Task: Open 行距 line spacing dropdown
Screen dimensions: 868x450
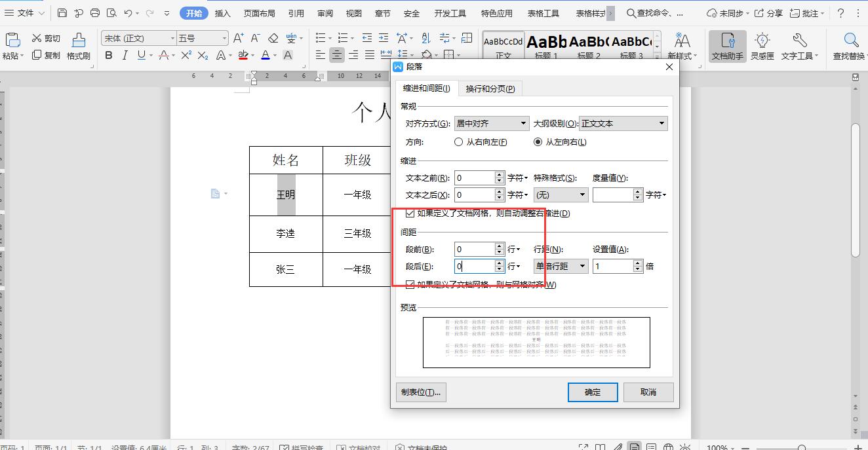Action: point(561,266)
